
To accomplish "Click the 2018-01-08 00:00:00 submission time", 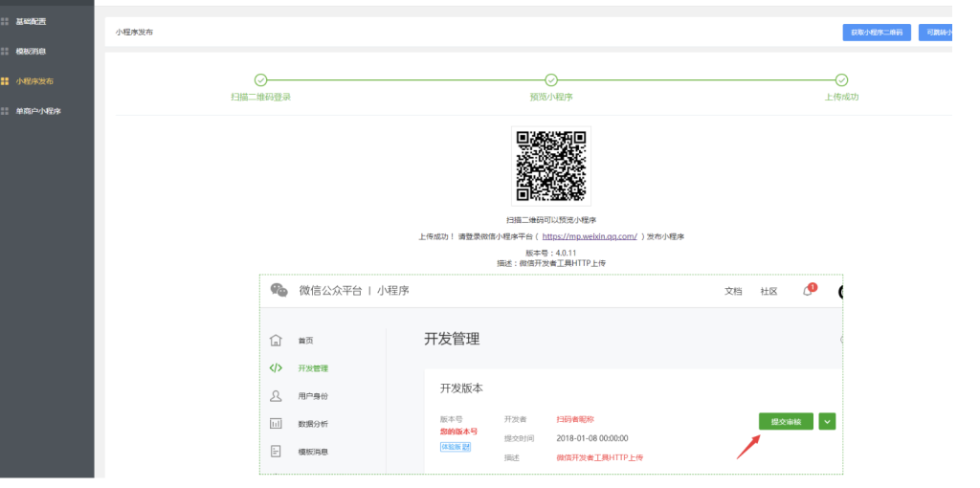I will pyautogui.click(x=591, y=438).
